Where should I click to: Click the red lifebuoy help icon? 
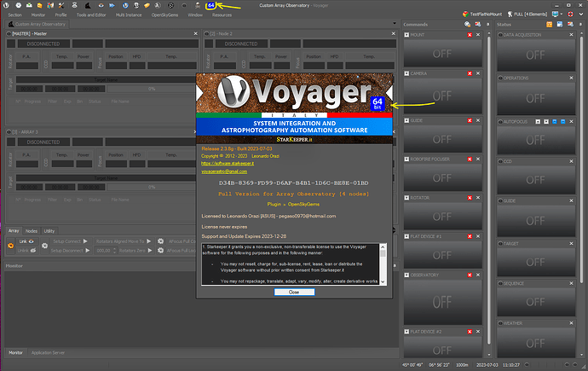point(571,14)
